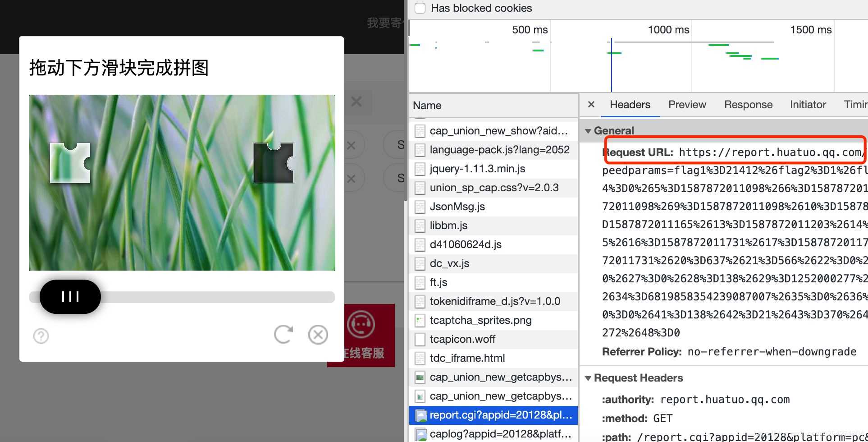
Task: Click the file icon beside libbm.js
Action: click(x=420, y=226)
